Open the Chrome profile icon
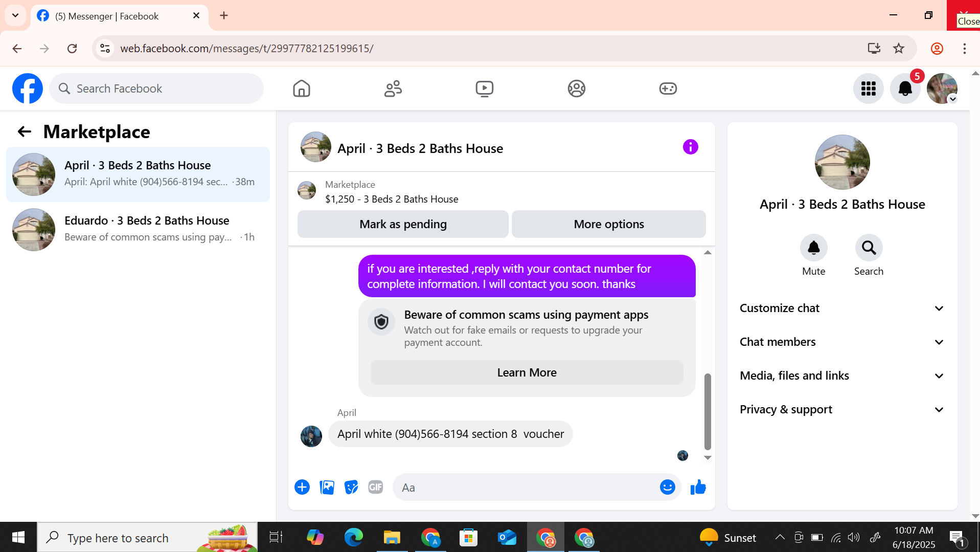This screenshot has width=980, height=552. click(x=937, y=49)
